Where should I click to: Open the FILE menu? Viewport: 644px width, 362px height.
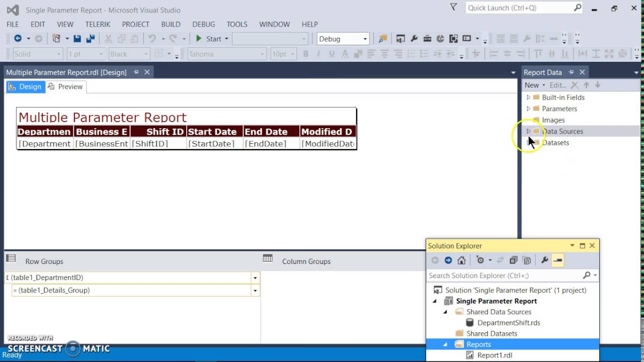tap(13, 24)
